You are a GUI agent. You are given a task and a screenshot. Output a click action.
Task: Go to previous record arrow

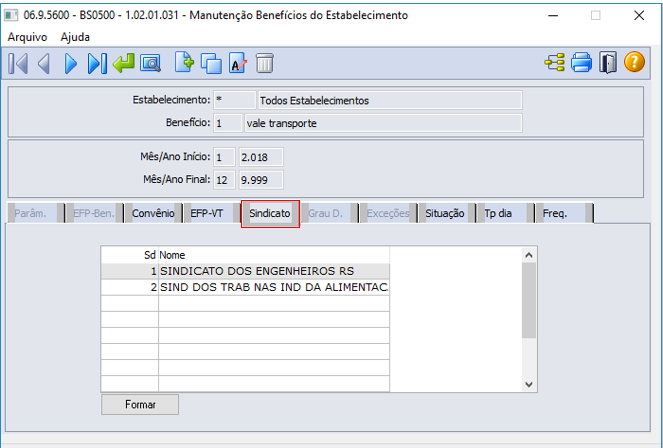click(44, 64)
